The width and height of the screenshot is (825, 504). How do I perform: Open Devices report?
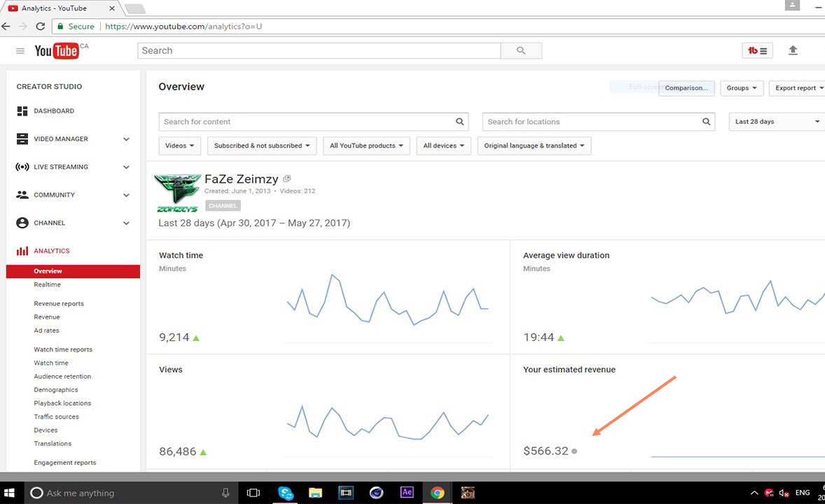coord(46,430)
